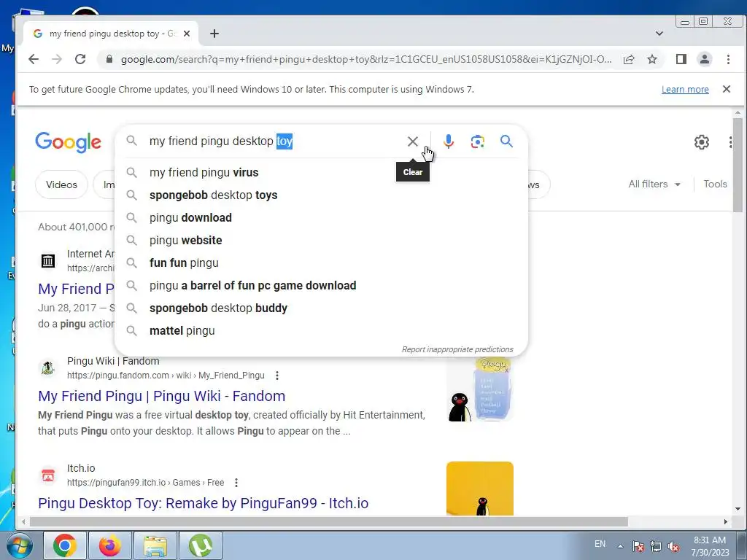
Task: Open a new tab with plus button
Action: tap(214, 34)
